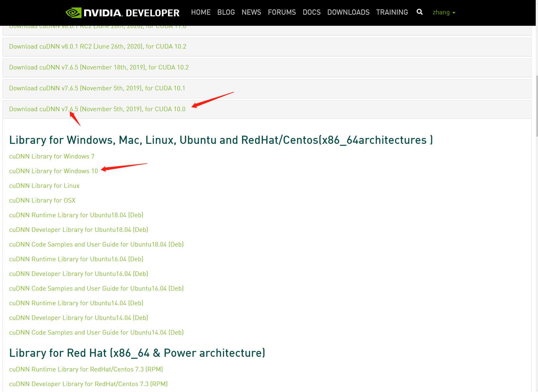The width and height of the screenshot is (538, 392).
Task: Open the BLOG menu item
Action: click(x=226, y=12)
